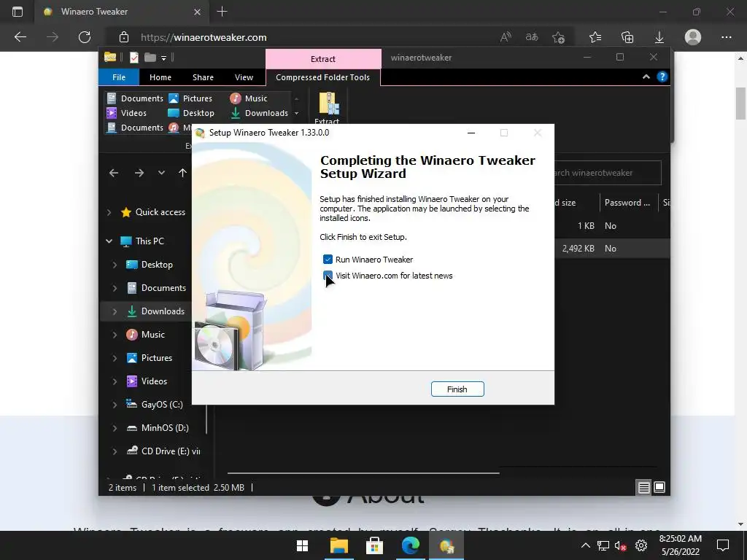Choose Videos extract destination in ribbon
Viewport: 747px width, 560px height.
[x=127, y=113]
